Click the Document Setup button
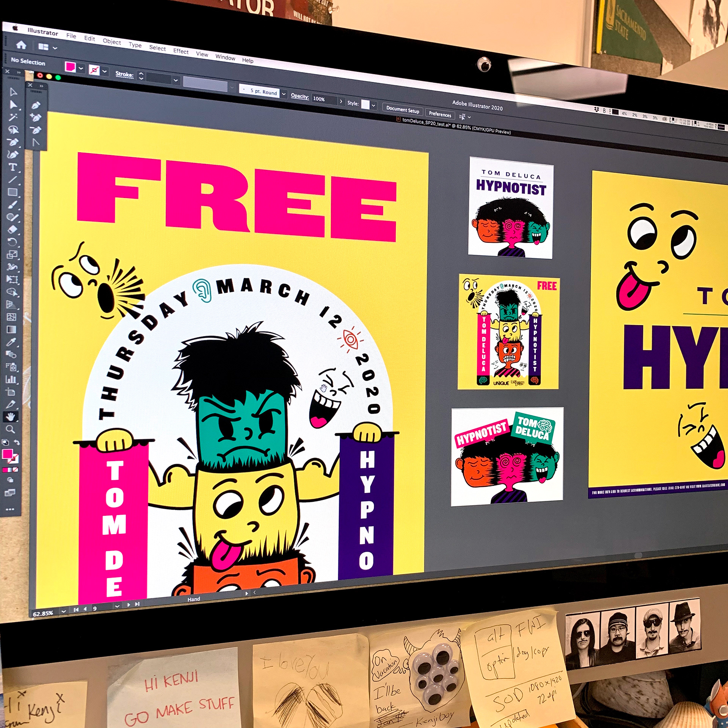 [402, 110]
